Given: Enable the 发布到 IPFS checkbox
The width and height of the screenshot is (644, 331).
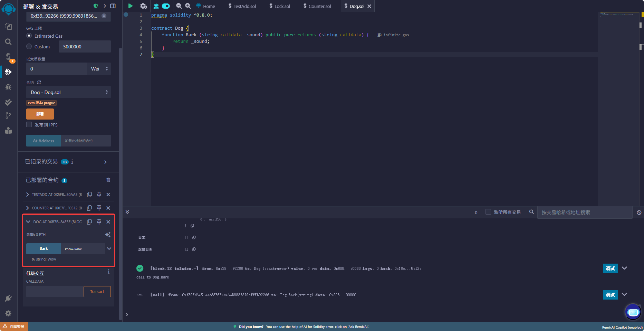Looking at the screenshot, I should point(29,125).
